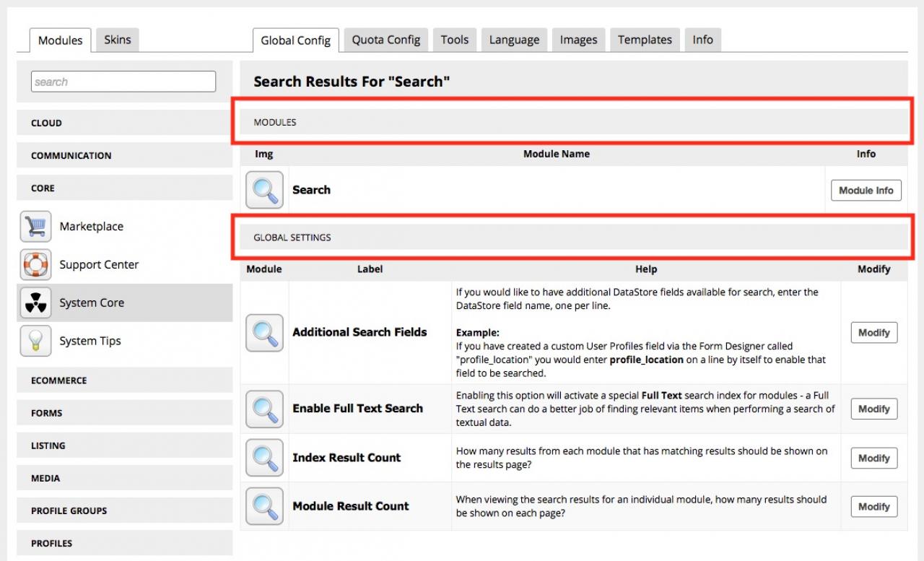
Task: Click the Support Center lifebuoy icon
Action: pyautogui.click(x=35, y=265)
